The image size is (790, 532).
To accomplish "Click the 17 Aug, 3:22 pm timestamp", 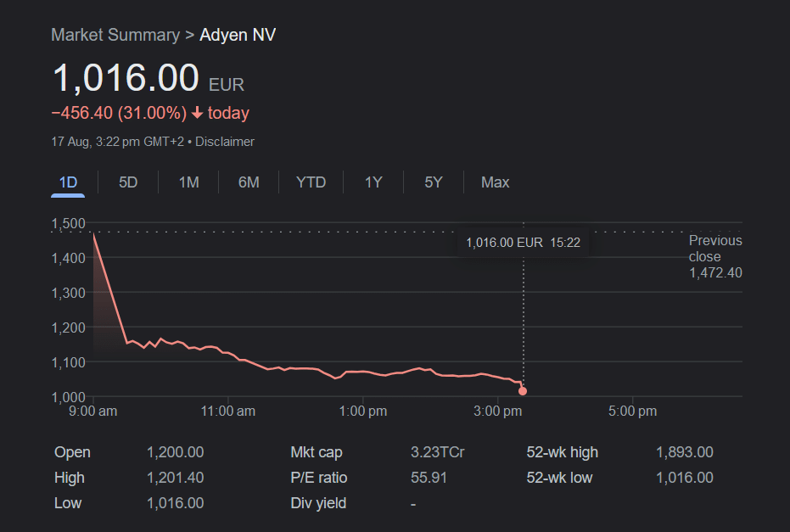I will coord(117,142).
